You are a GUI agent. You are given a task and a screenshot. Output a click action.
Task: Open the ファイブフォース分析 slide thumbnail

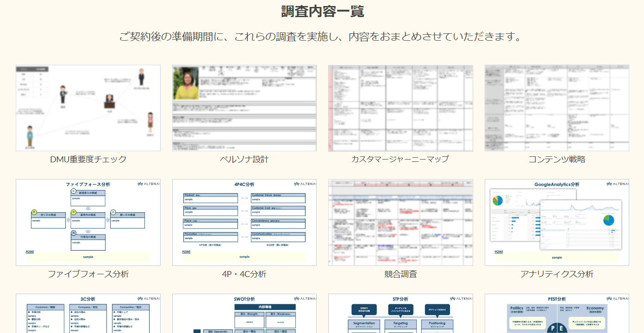coord(88,222)
